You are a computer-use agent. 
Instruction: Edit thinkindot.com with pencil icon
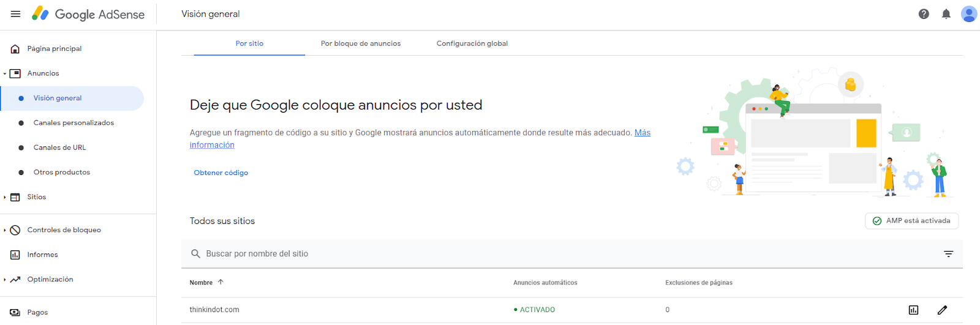pyautogui.click(x=942, y=310)
